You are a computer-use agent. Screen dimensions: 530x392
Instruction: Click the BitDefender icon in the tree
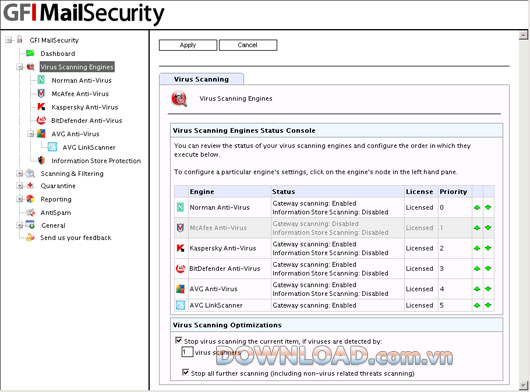tap(41, 120)
